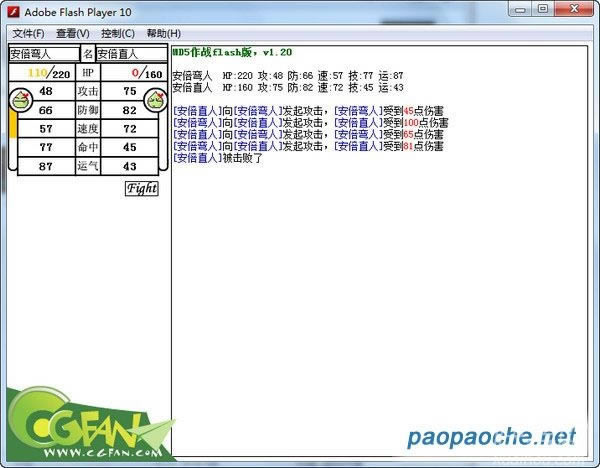Click the yellow HP bar on left
The width and height of the screenshot is (600, 468).
click(x=13, y=140)
